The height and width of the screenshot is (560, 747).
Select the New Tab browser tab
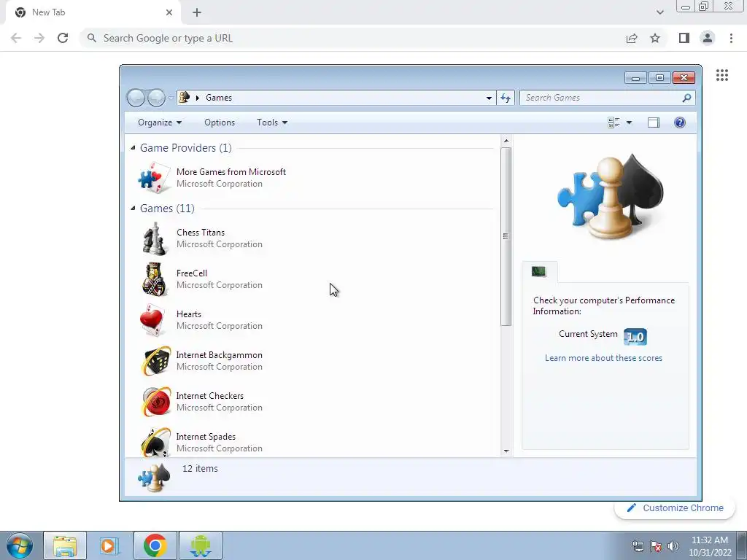[93, 12]
